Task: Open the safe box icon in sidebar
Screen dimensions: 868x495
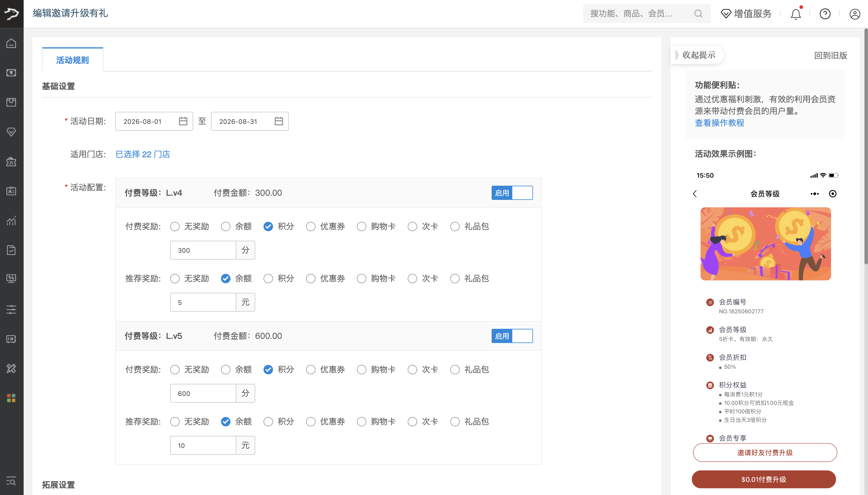Action: [11, 339]
